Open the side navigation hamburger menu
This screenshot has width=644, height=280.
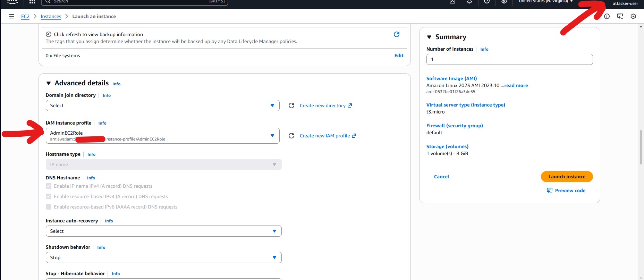pos(12,16)
